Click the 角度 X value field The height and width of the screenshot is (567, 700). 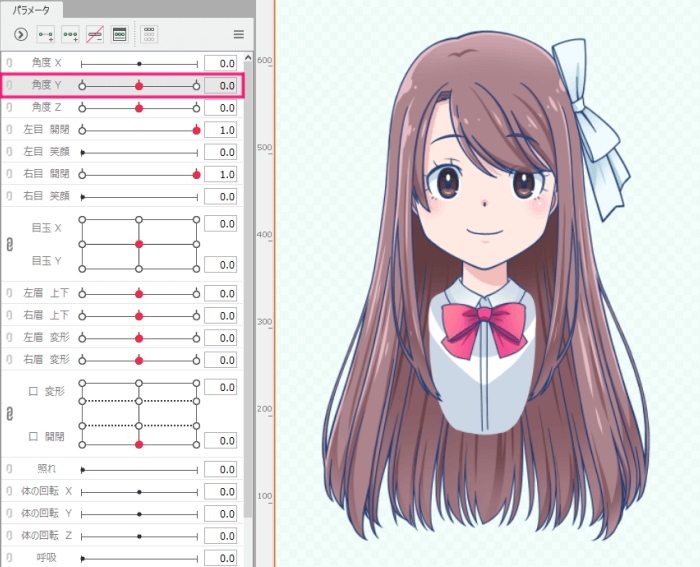[x=221, y=63]
